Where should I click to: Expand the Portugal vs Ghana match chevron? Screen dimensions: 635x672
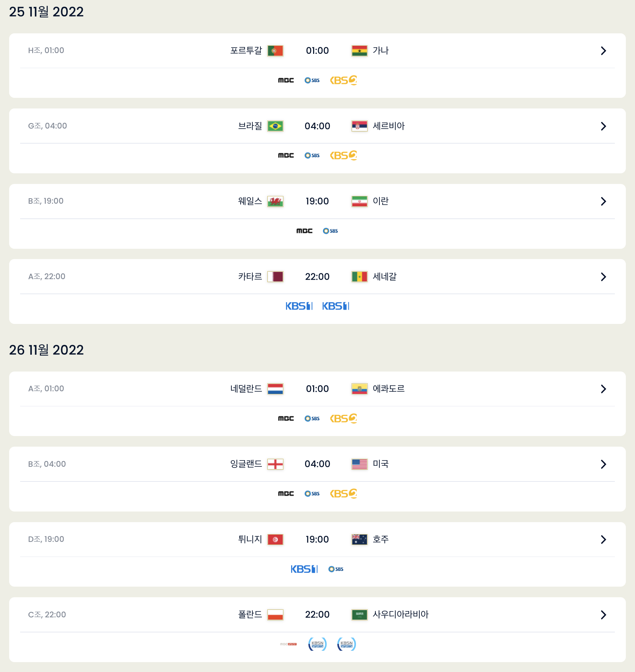603,51
